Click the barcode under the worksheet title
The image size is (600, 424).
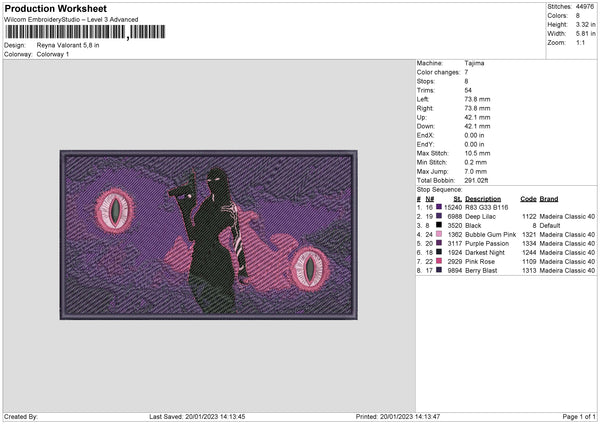pyautogui.click(x=85, y=32)
